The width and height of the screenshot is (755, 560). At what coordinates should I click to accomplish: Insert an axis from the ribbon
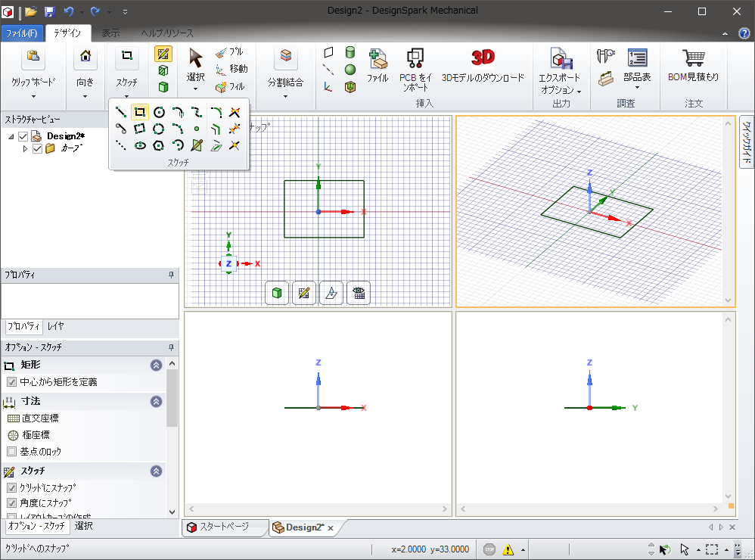point(328,70)
